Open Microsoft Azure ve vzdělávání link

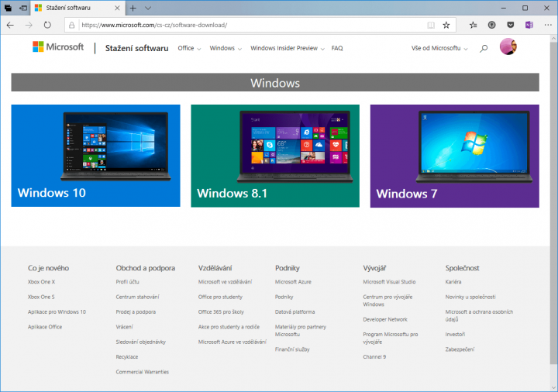[232, 342]
